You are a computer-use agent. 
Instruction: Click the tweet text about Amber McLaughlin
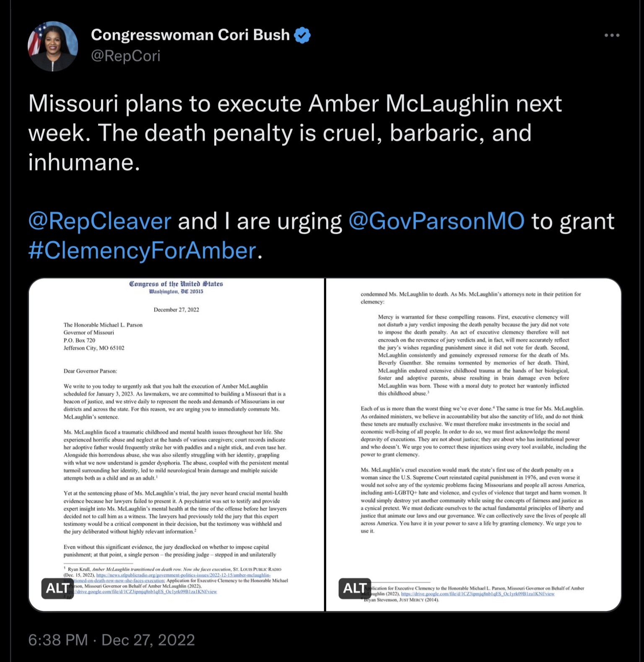[295, 133]
